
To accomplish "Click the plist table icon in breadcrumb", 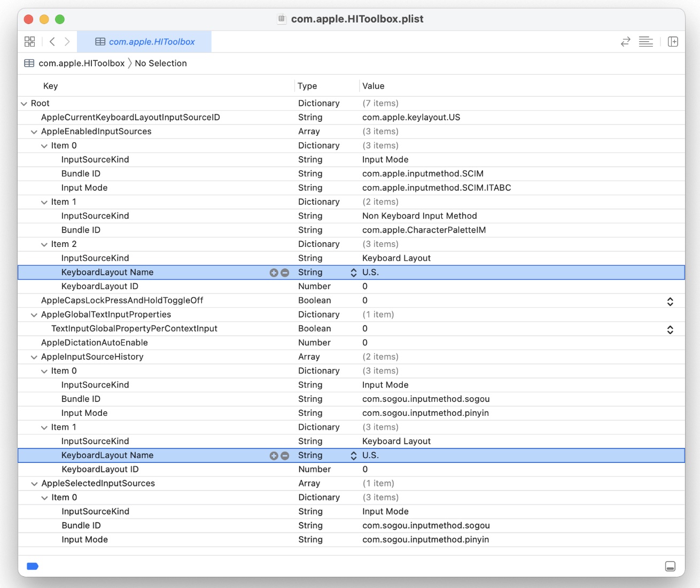I will [29, 63].
